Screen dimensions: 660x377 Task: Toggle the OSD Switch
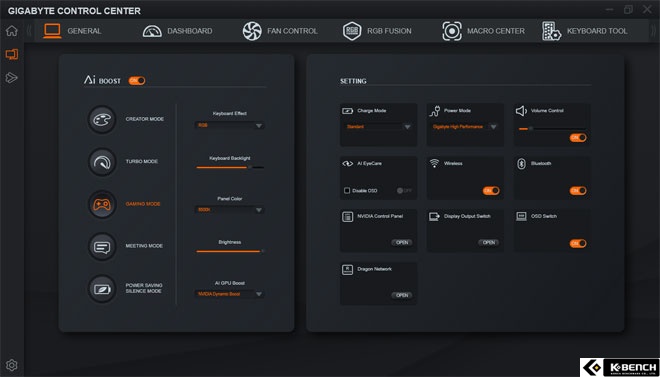tap(578, 244)
